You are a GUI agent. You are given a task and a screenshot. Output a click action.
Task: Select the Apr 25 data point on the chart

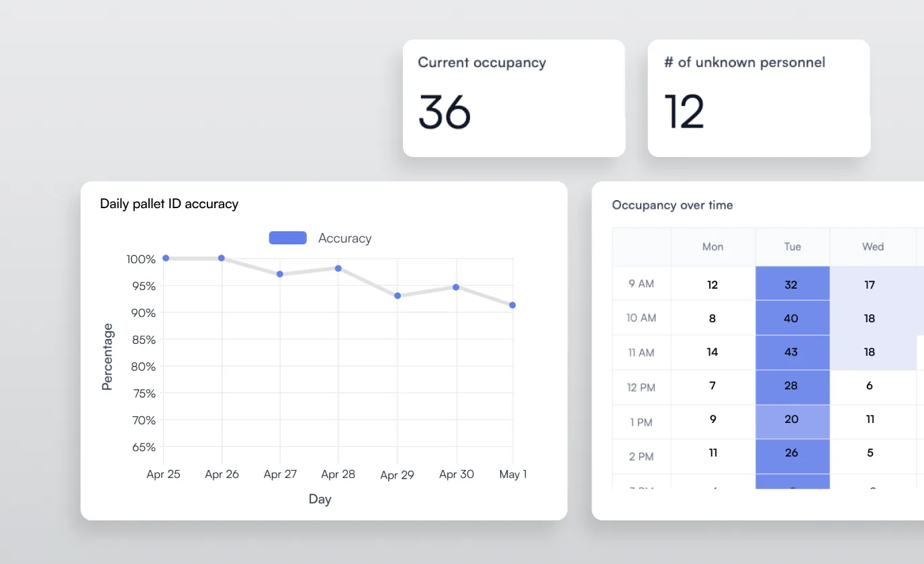(166, 258)
